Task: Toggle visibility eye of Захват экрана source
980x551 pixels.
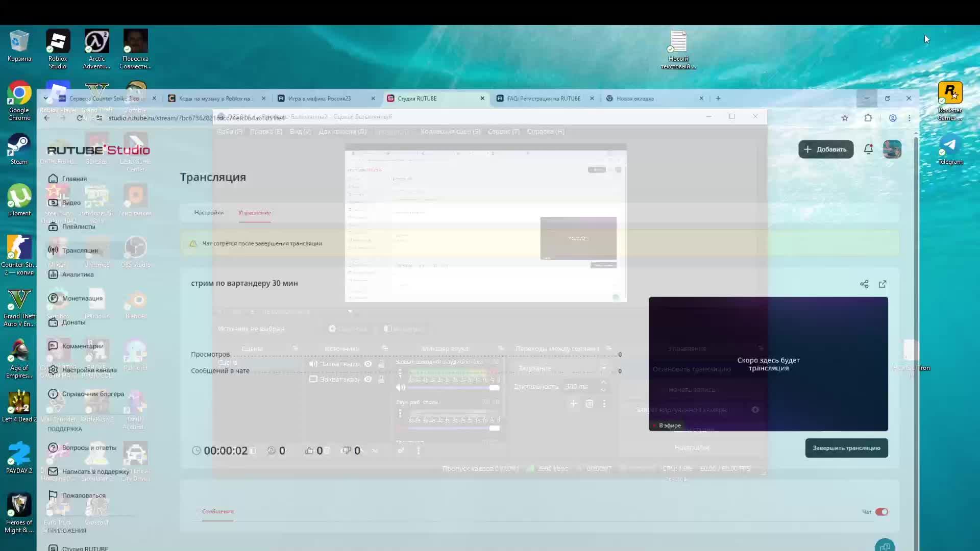Action: coord(367,379)
